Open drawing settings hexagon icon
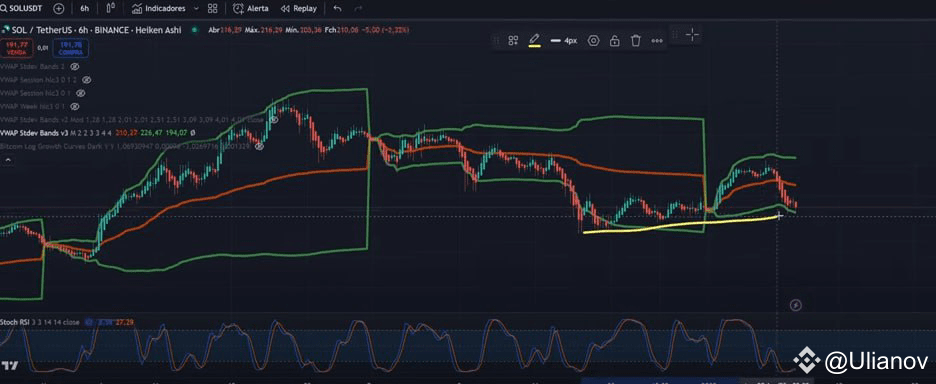936x384 pixels. click(593, 41)
